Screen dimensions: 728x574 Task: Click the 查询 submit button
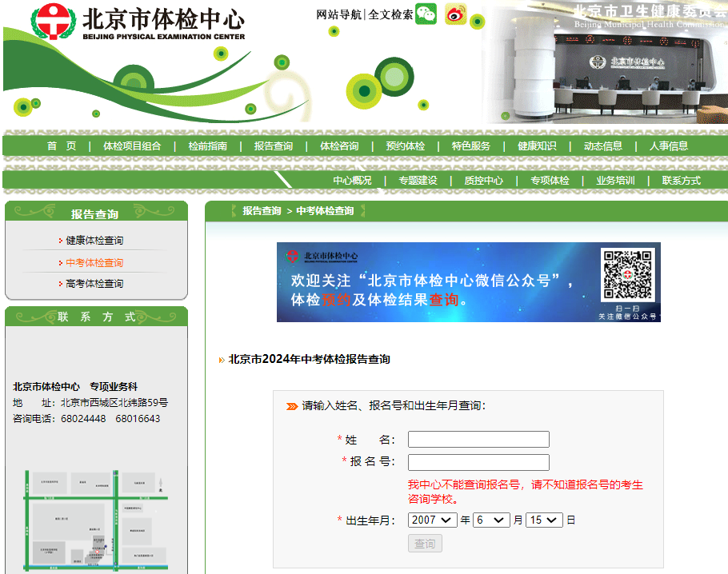point(425,543)
